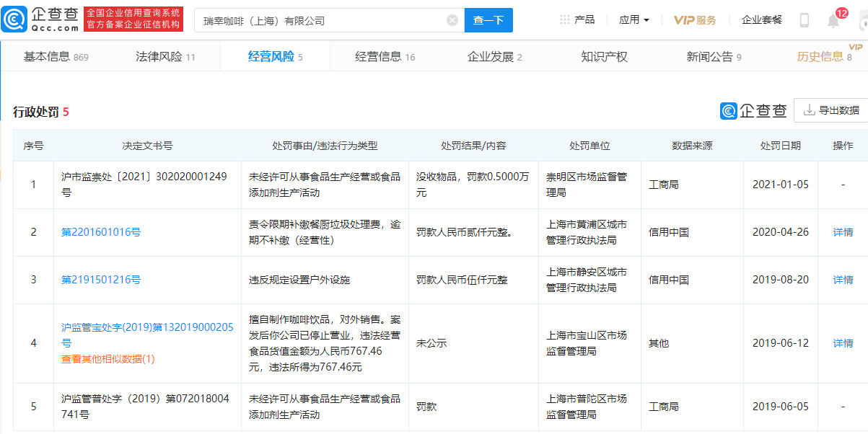The height and width of the screenshot is (434, 868).
Task: Open document link 第2201601016号
Action: [101, 232]
